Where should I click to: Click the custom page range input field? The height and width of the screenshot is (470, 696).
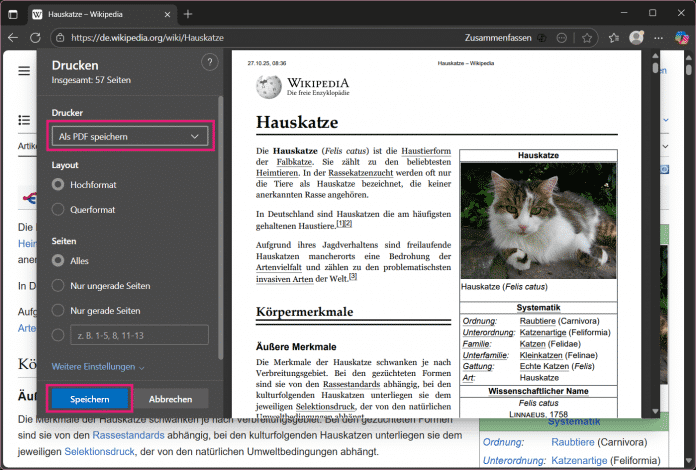pyautogui.click(x=139, y=335)
